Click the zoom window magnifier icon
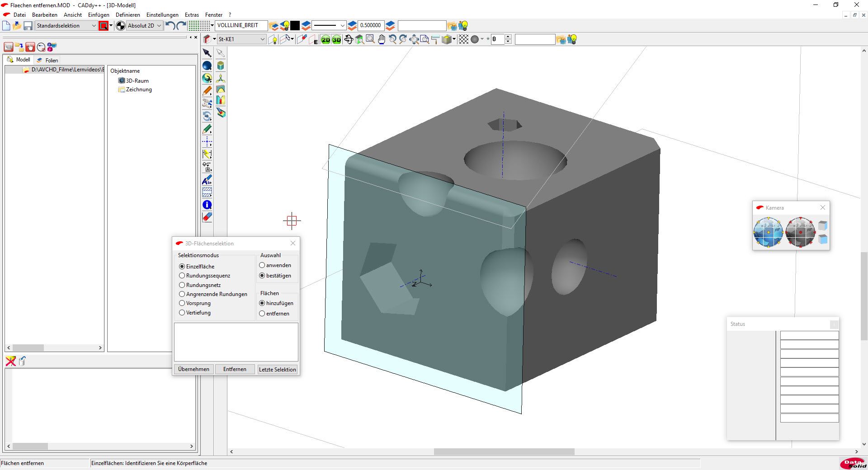The image size is (868, 470). pos(370,39)
